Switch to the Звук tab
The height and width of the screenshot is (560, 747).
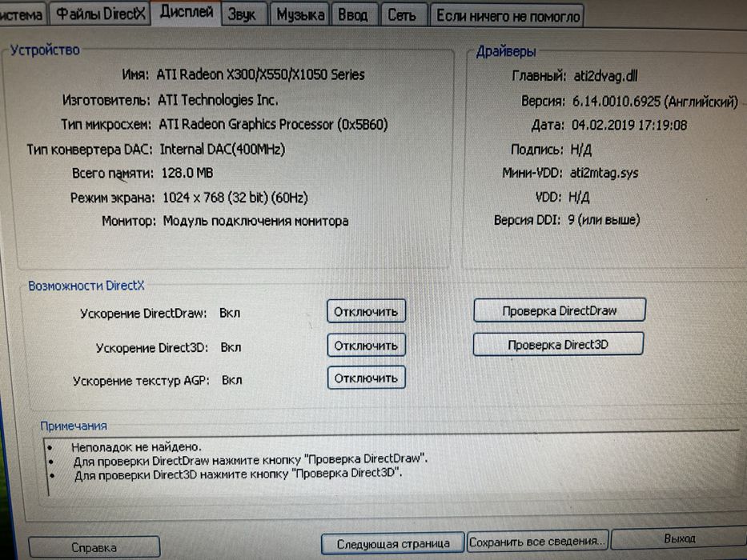click(243, 14)
